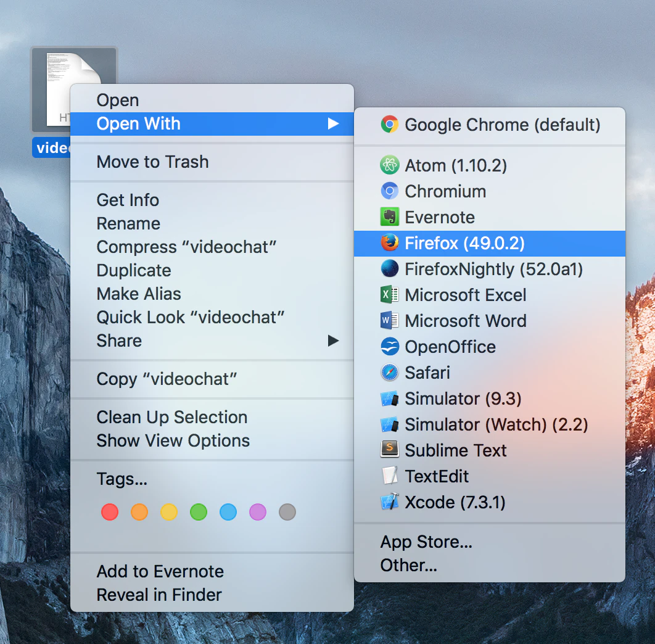
Task: Select Add to Evernote
Action: pos(212,572)
